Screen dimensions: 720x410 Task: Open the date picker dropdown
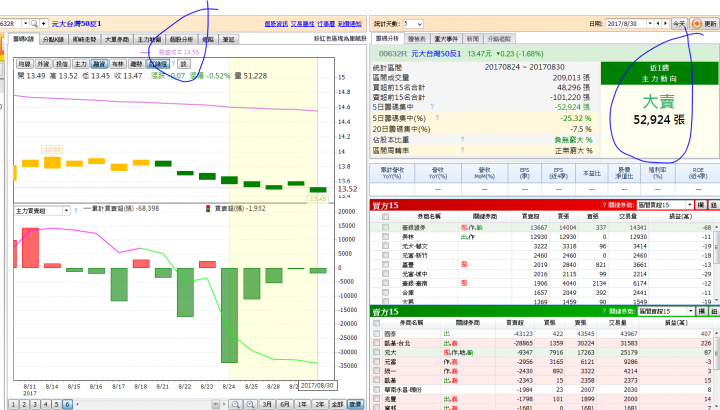650,23
